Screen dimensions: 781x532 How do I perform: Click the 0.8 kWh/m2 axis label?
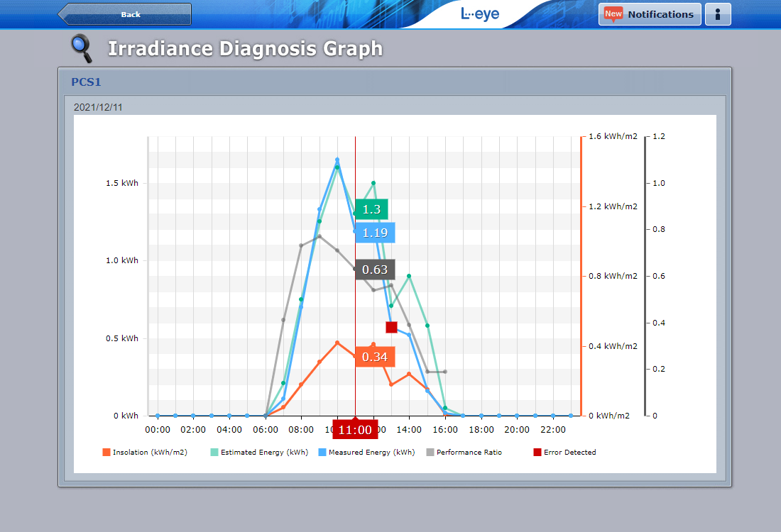pos(613,276)
